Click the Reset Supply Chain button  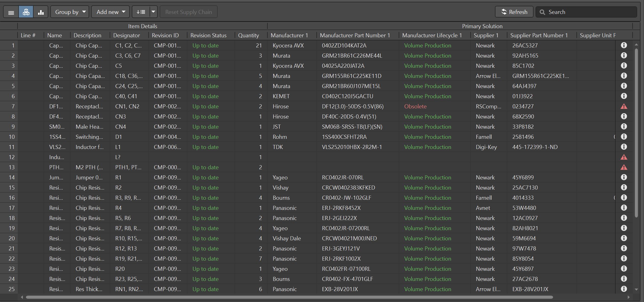coord(188,12)
